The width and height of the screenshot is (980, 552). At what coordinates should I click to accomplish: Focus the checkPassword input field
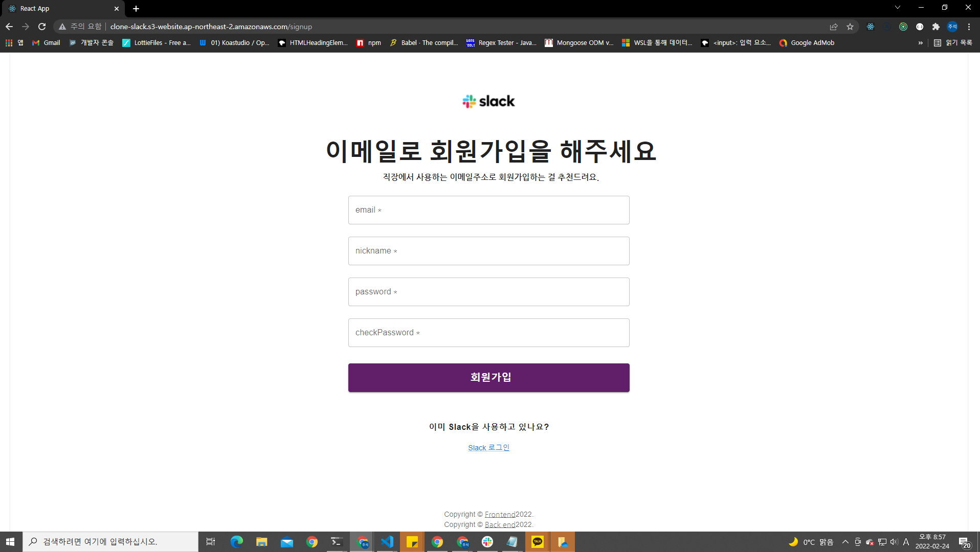tap(488, 333)
